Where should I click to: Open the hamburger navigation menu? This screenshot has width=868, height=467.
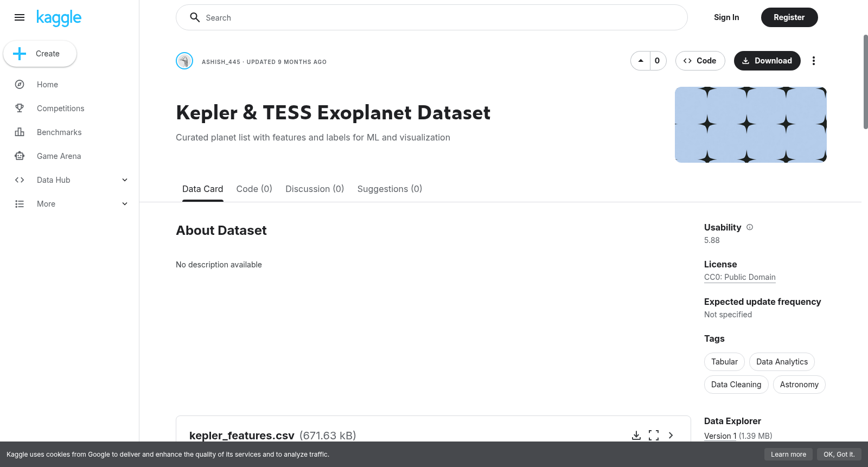(x=20, y=17)
